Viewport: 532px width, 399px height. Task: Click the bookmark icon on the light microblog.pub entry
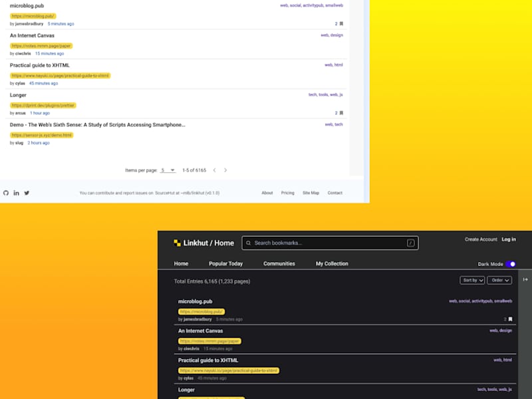point(341,24)
